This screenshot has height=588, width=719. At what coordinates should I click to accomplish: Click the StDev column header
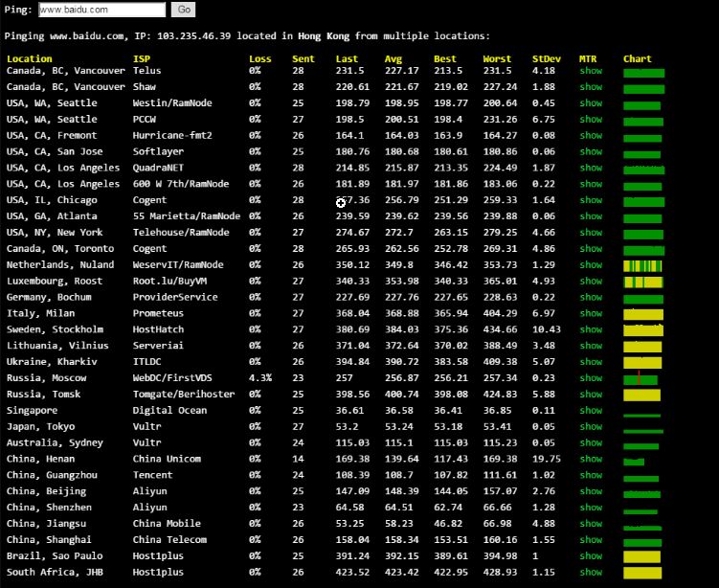[546, 58]
